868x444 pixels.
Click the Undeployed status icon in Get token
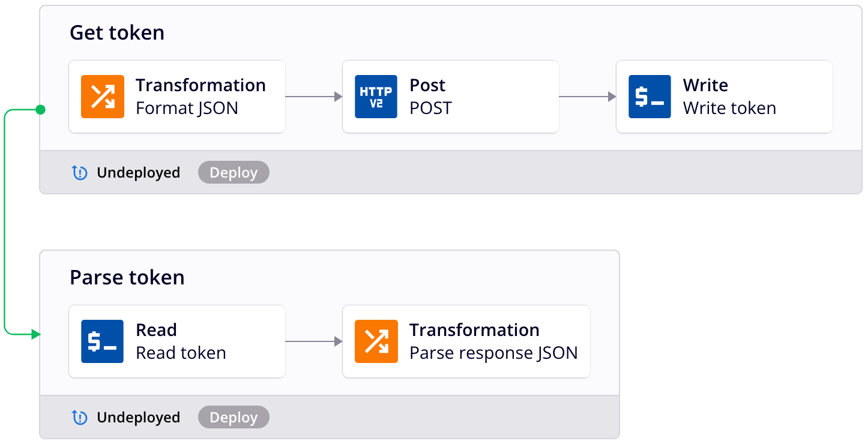click(80, 172)
